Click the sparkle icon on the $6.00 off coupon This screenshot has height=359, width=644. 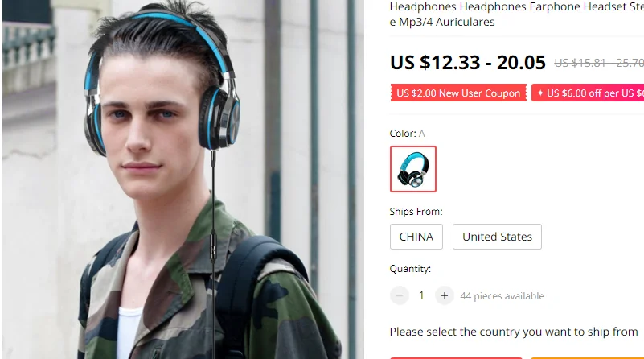(540, 93)
